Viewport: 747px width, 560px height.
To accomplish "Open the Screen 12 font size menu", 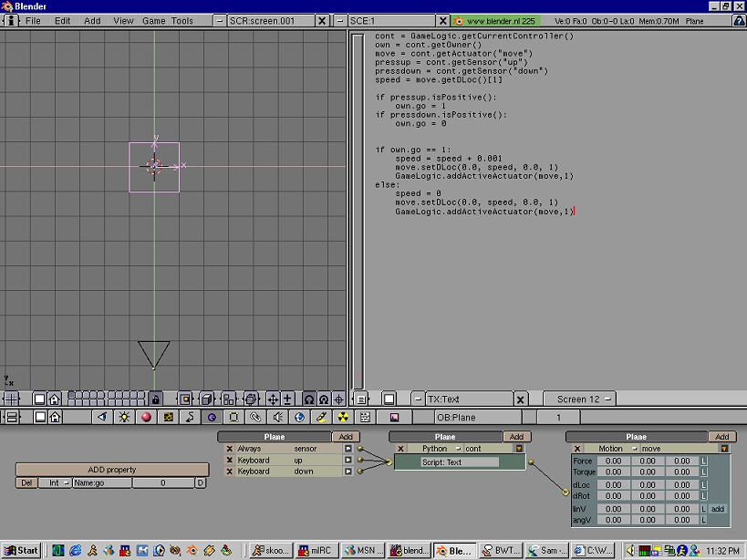I will pos(579,399).
